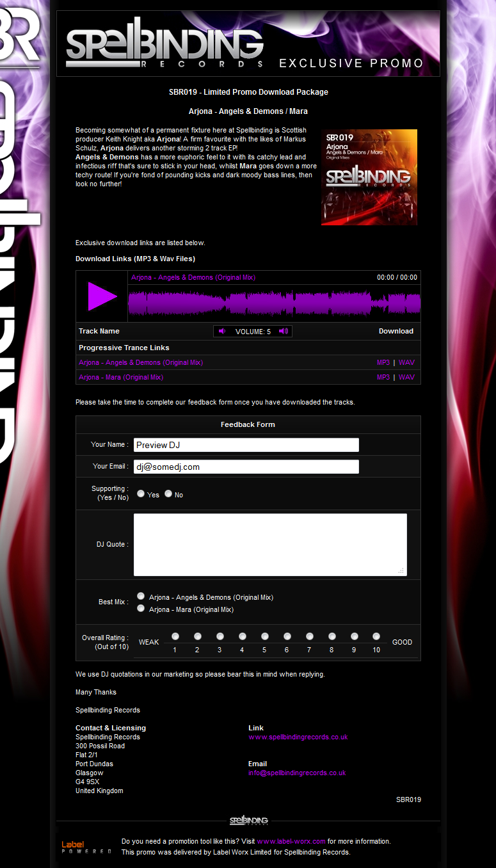The image size is (496, 868).
Task: Open the SBR019 release cover artwork
Action: [x=369, y=177]
